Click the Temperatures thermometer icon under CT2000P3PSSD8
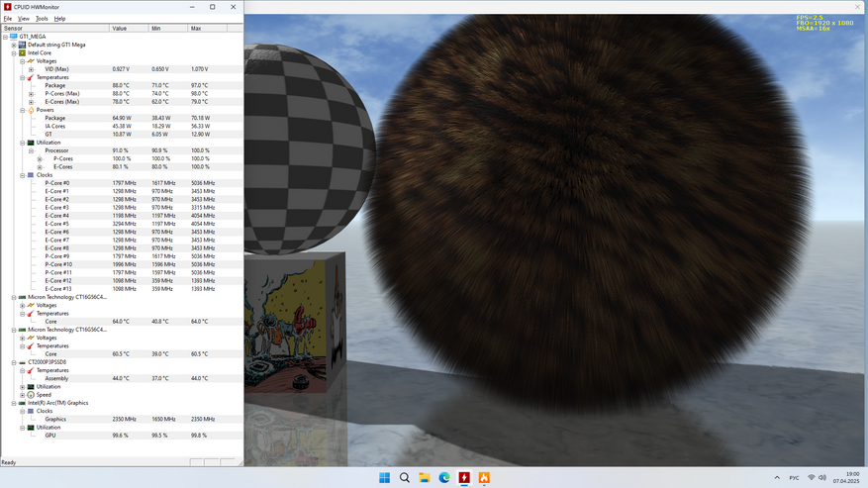Viewport: 868px width, 488px height. [x=31, y=370]
